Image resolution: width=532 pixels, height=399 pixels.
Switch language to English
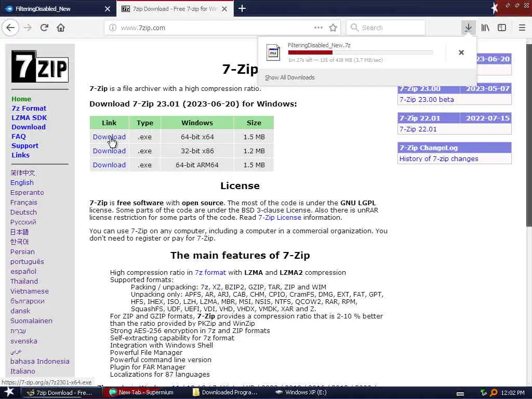click(x=22, y=182)
